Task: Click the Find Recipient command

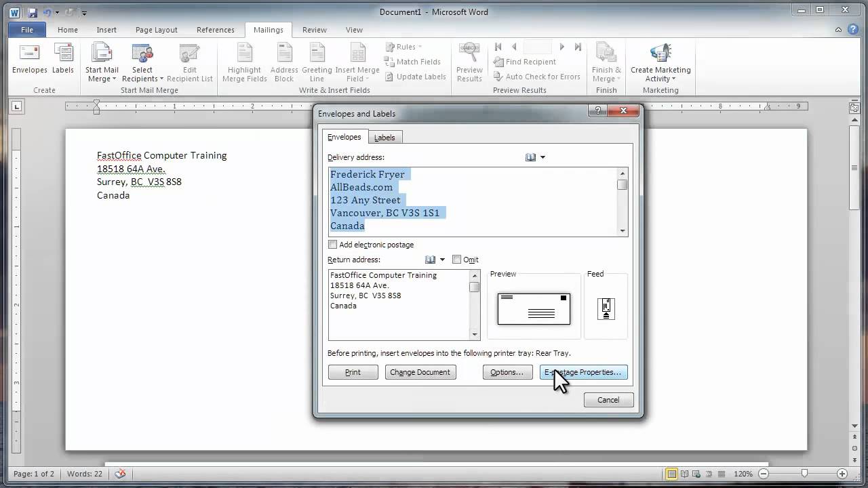Action: [525, 62]
